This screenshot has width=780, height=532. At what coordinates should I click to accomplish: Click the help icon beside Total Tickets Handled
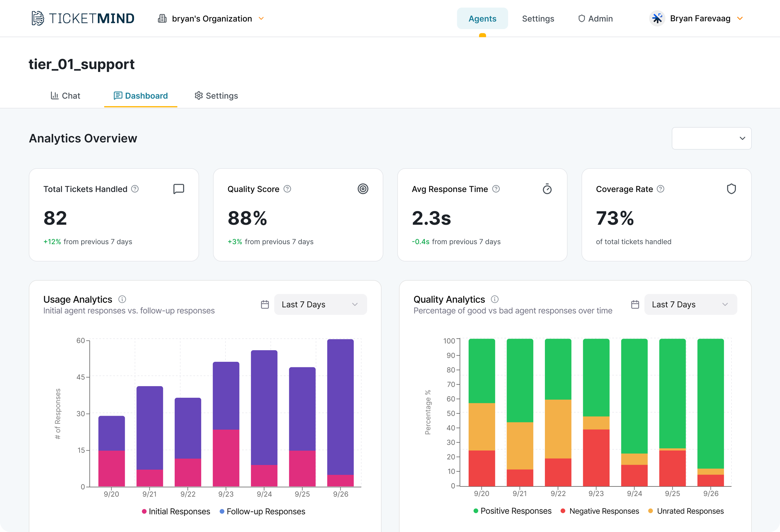tap(135, 189)
